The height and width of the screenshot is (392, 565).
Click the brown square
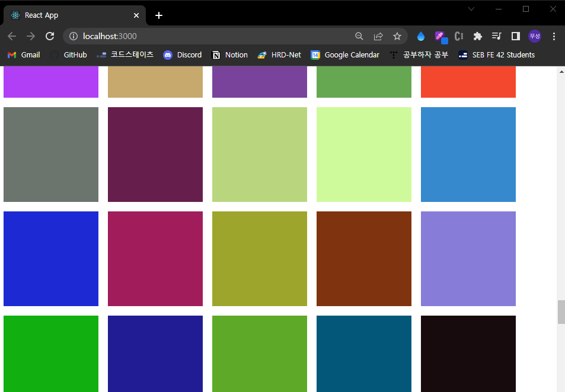pyautogui.click(x=364, y=259)
